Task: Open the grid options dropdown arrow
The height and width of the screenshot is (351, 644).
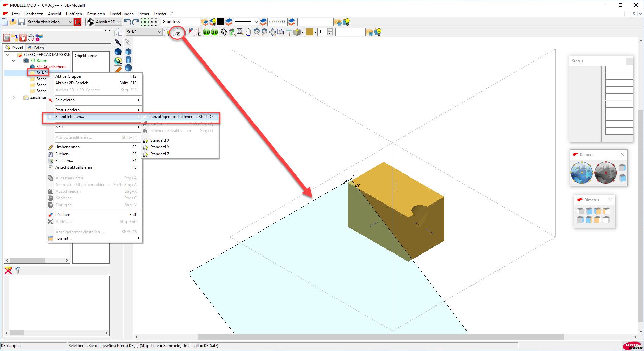Action: (x=159, y=22)
